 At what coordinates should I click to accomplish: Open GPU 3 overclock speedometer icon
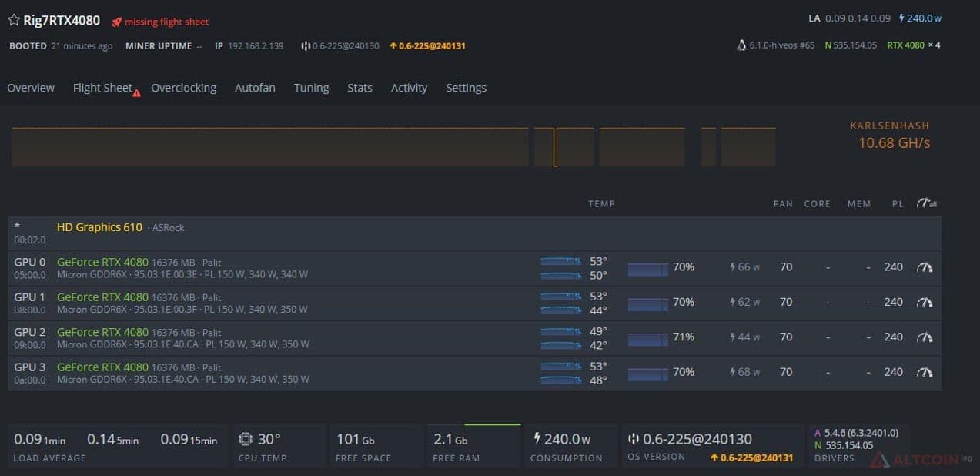click(x=925, y=372)
